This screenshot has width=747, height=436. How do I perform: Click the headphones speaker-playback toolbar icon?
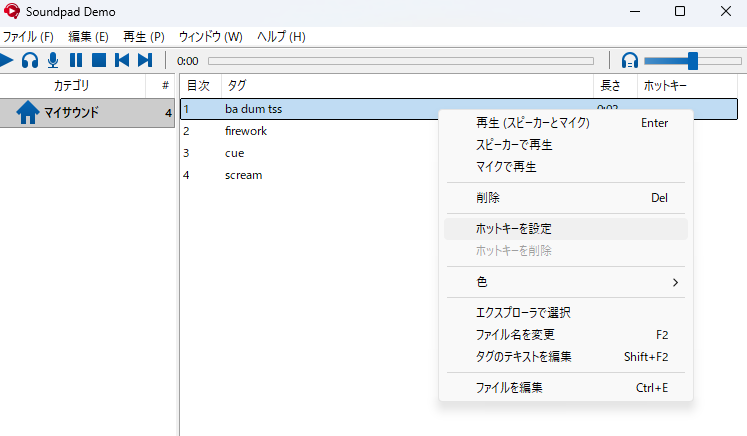point(30,60)
